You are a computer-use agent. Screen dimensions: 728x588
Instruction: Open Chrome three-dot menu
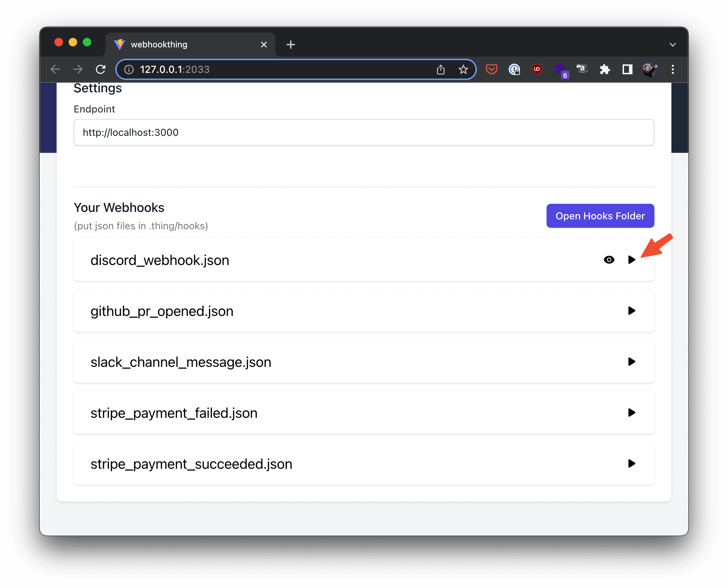click(672, 69)
